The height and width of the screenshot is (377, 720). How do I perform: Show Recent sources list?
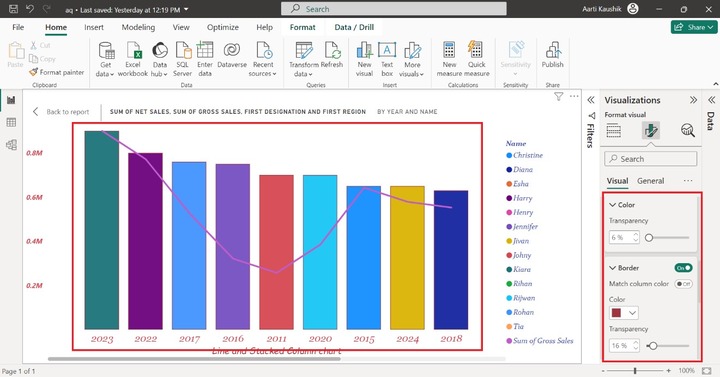(263, 59)
